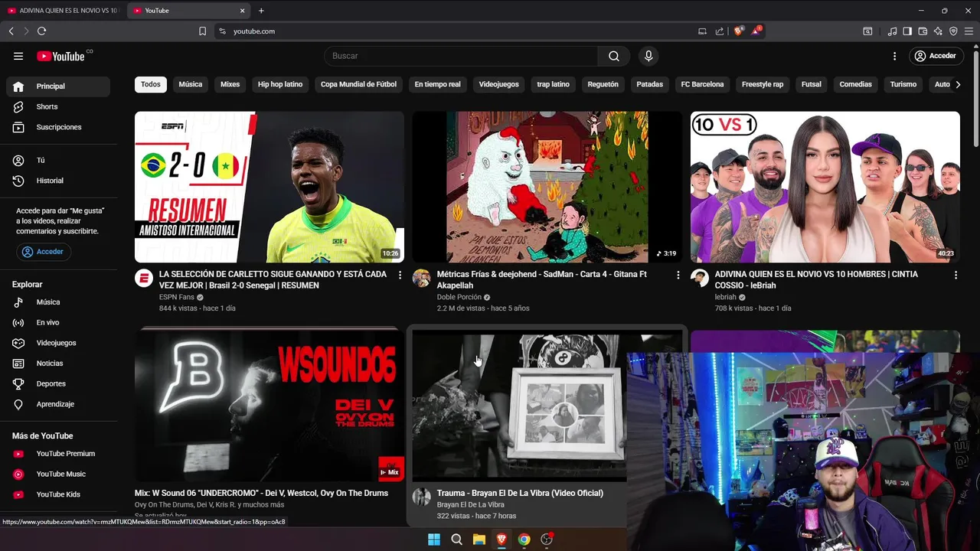Click the search magnifier button
Image resolution: width=980 pixels, height=551 pixels.
click(614, 56)
